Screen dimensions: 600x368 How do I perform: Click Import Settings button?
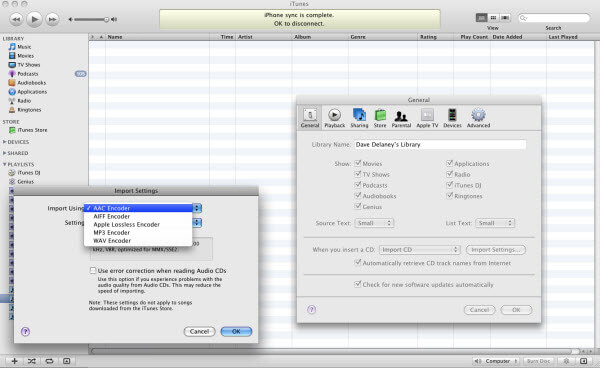tap(496, 250)
